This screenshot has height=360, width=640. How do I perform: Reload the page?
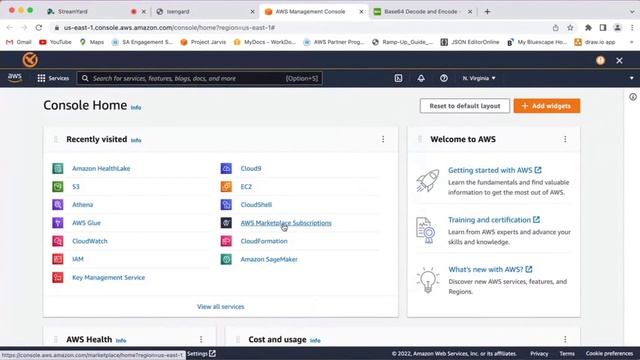(x=39, y=28)
